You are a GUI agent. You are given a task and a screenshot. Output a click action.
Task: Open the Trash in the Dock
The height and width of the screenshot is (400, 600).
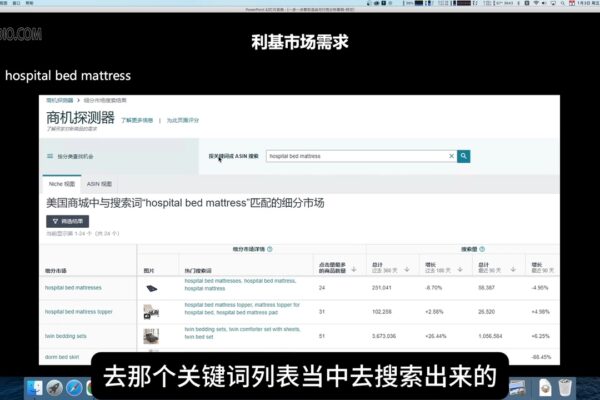(x=565, y=387)
